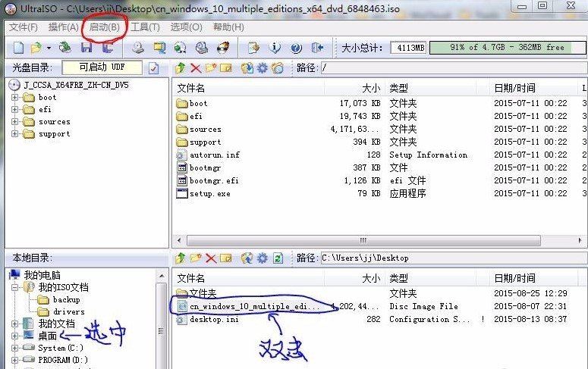Image resolution: width=588 pixels, height=369 pixels.
Task: Open the 启动(B) menu
Action: 104,27
